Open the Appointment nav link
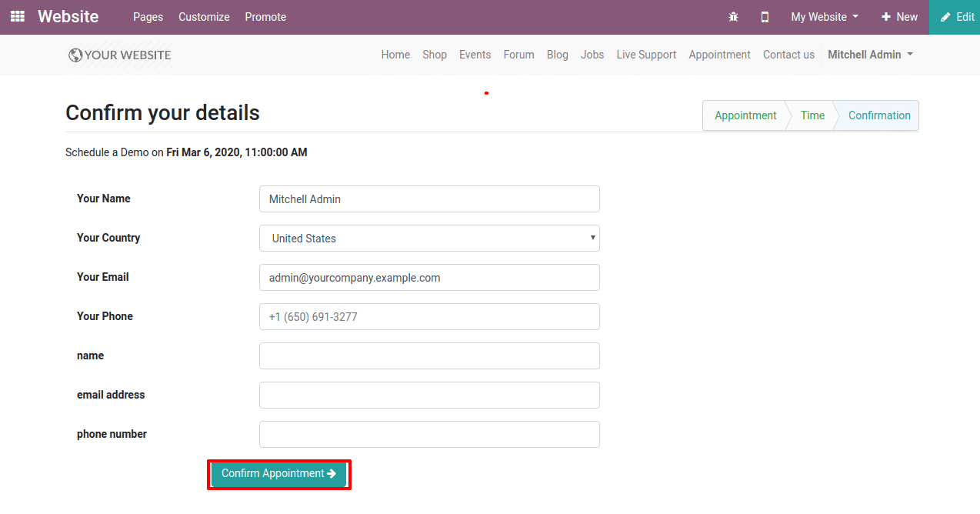Viewport: 980px width, 514px height. tap(719, 55)
